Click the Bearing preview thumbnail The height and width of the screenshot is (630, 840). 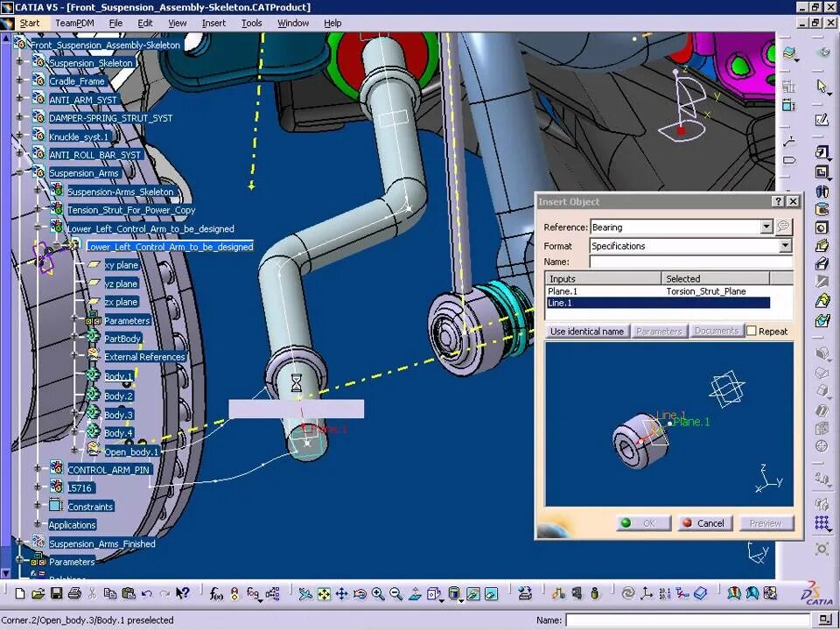tap(669, 423)
